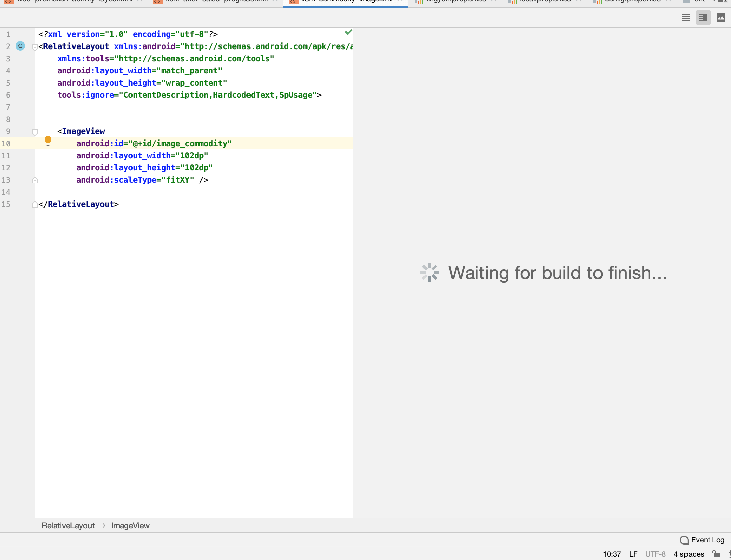731x560 pixels.
Task: Click the build progress spinner animation
Action: point(429,272)
